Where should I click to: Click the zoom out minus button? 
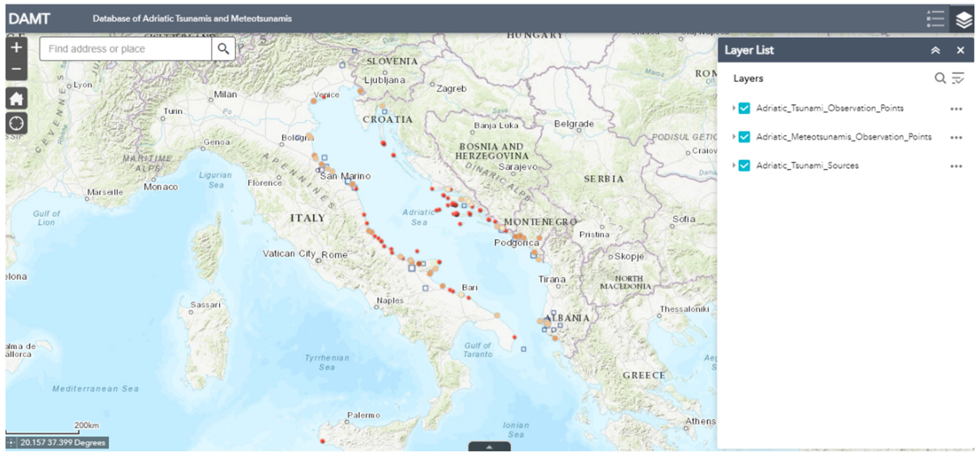tap(16, 69)
